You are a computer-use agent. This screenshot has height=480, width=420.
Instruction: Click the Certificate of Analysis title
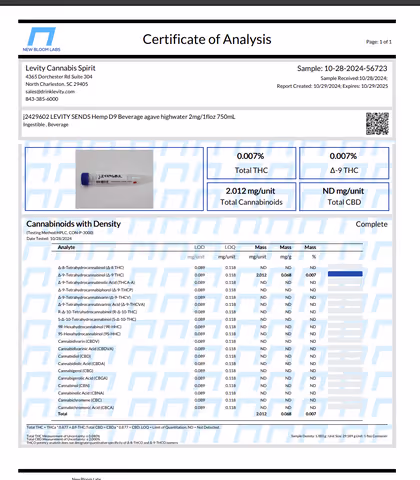tap(207, 39)
